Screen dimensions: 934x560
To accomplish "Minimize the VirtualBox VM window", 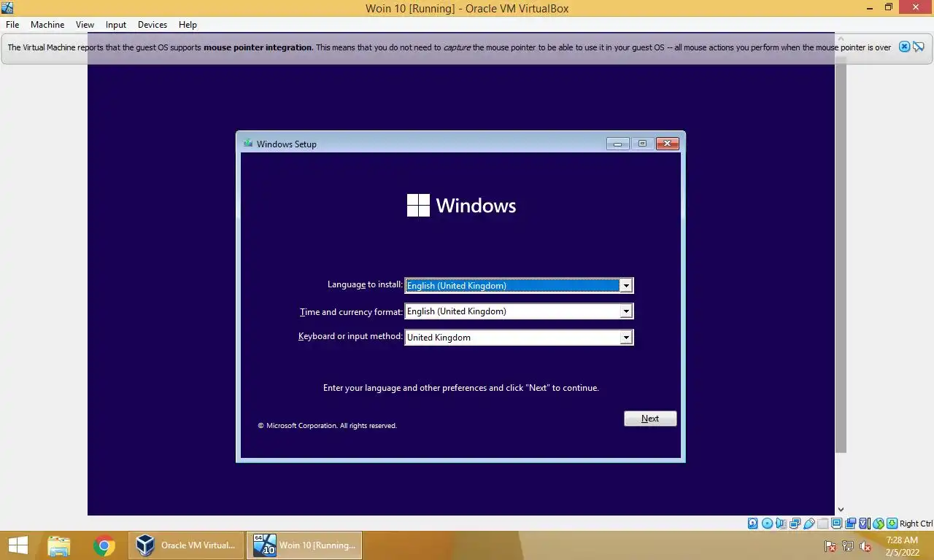I will (x=868, y=7).
